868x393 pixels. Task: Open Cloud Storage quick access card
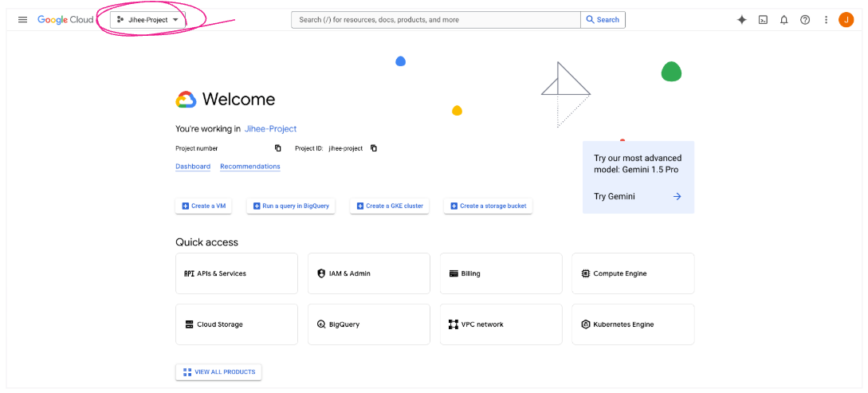coord(237,324)
